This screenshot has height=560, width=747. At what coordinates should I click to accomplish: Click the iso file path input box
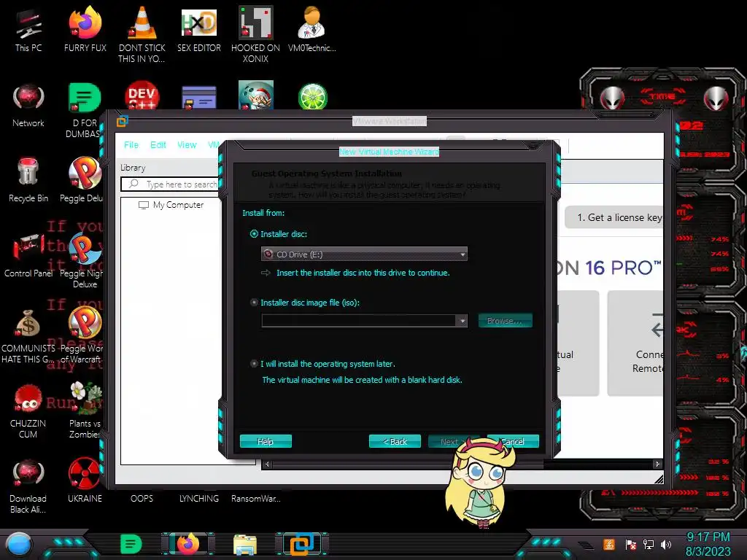click(x=359, y=321)
